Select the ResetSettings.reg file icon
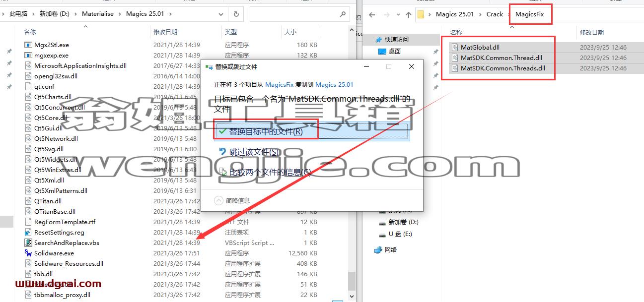Viewport: 644px width, 302px height. (x=28, y=232)
